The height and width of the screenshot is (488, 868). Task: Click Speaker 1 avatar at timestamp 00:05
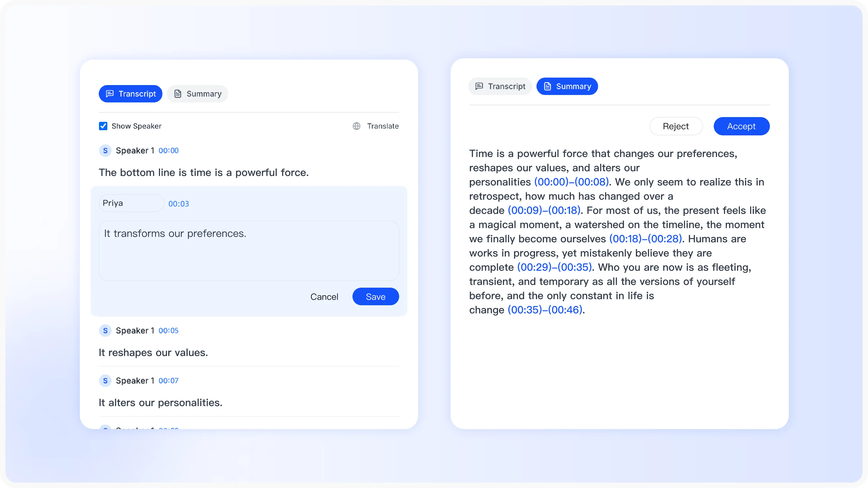(106, 331)
